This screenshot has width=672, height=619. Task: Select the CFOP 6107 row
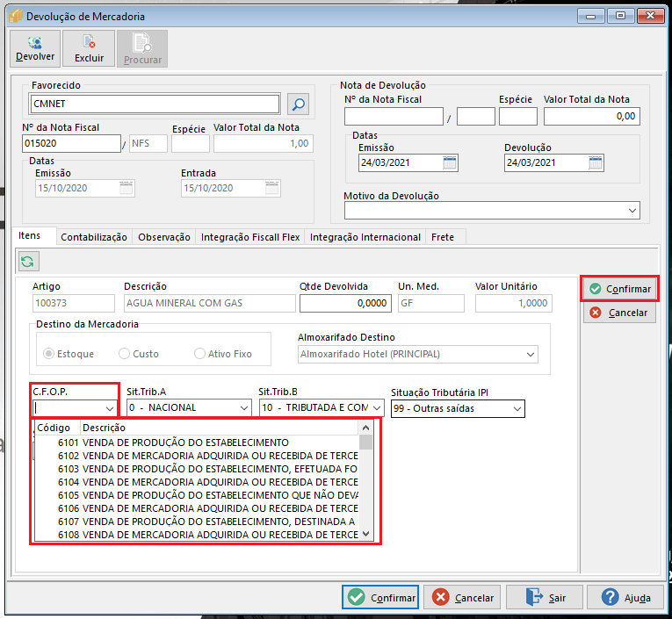196,522
